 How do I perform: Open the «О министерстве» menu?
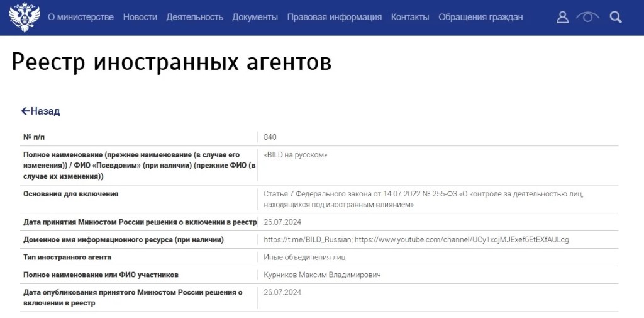(x=81, y=17)
